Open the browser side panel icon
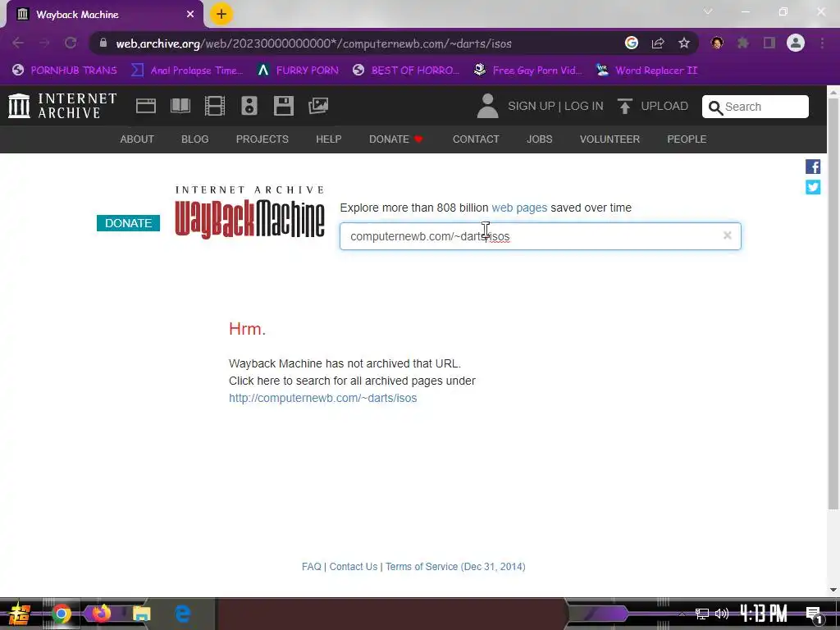Image resolution: width=840 pixels, height=630 pixels. click(x=769, y=43)
